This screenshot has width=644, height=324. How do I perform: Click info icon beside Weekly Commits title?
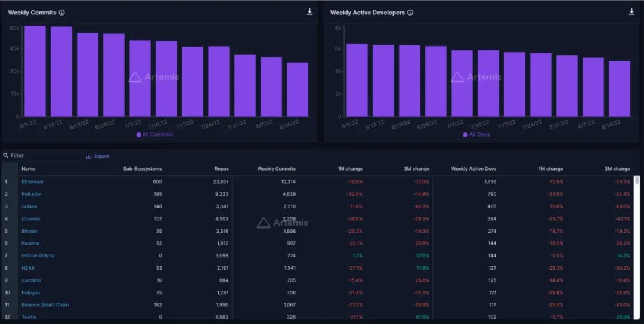pyautogui.click(x=62, y=13)
